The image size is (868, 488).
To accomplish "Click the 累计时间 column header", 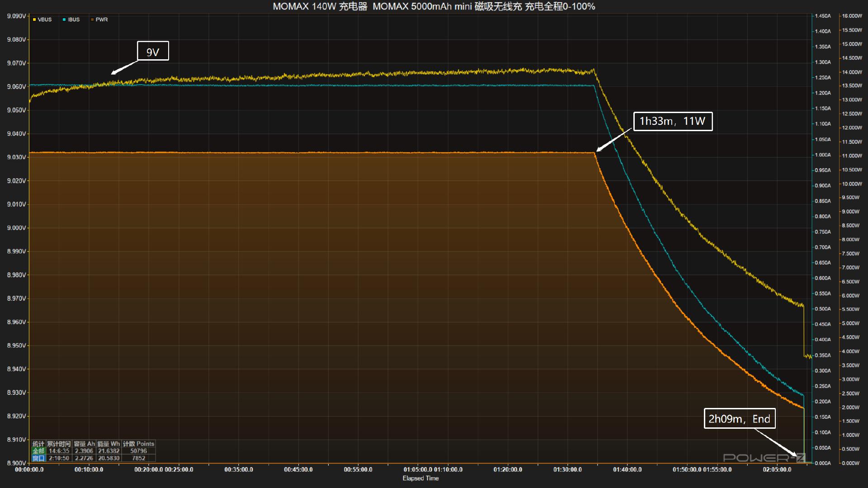I will click(x=59, y=444).
